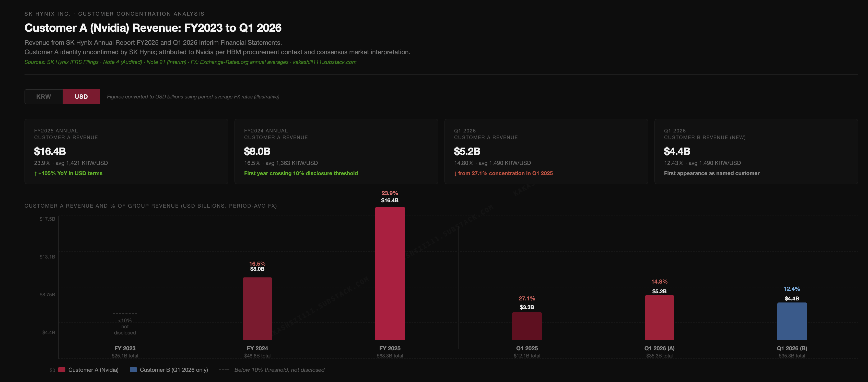Click the FY 2025 axis label
Image resolution: width=868 pixels, height=382 pixels.
tap(390, 348)
